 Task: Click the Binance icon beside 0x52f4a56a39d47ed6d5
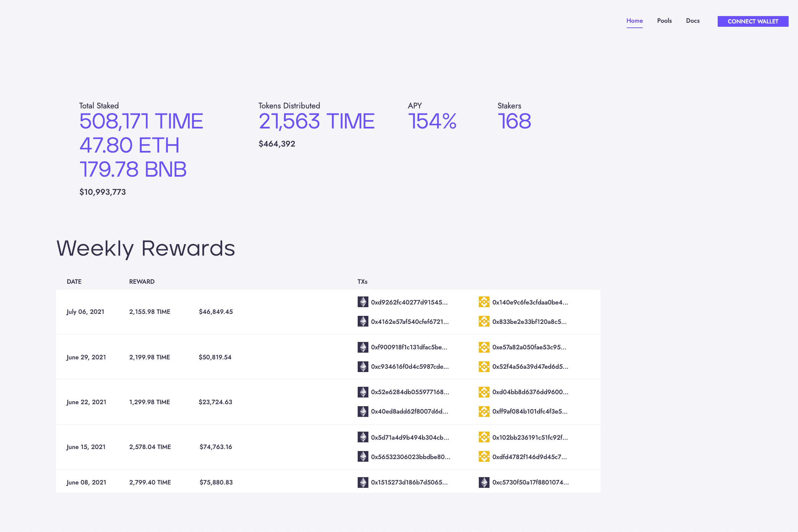(483, 366)
